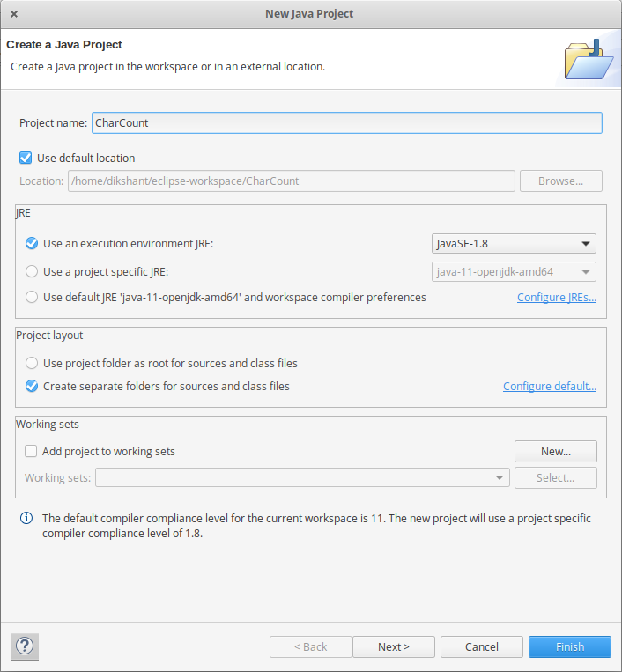Select Create separate folders for sources option
The image size is (622, 672).
(32, 386)
